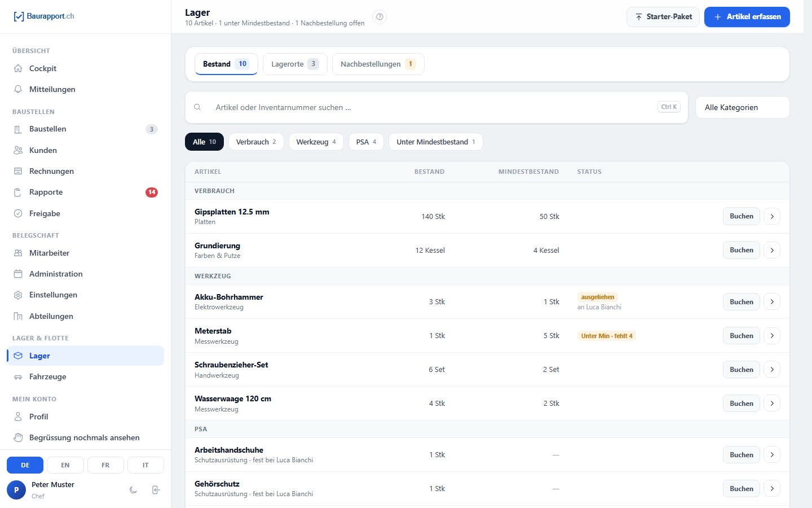Switch language to FR
This screenshot has width=812, height=508.
click(105, 465)
